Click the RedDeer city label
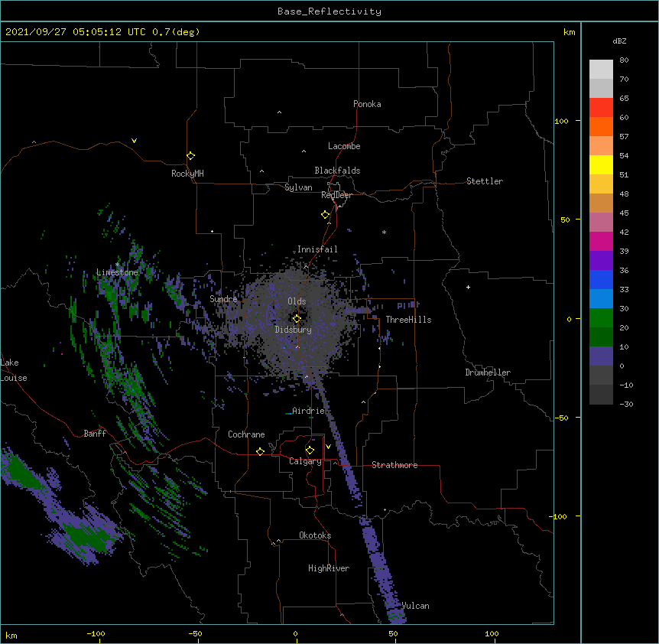Screen dimensions: 659x644 [336, 195]
